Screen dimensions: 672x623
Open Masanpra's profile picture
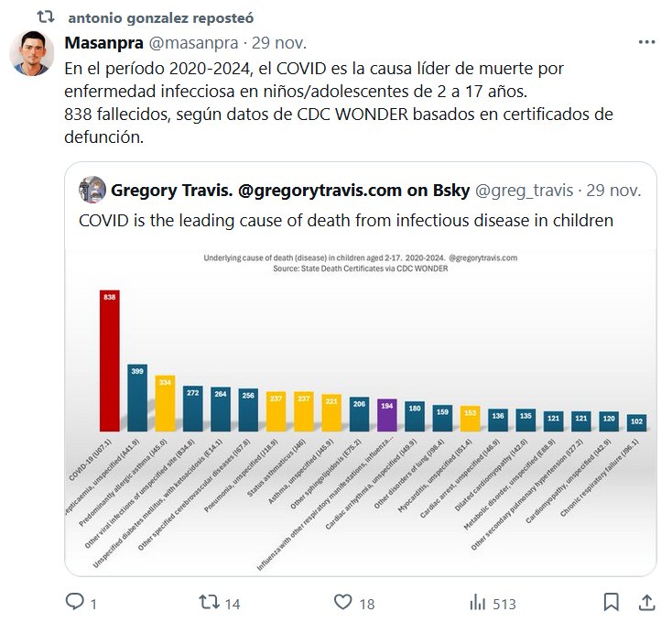(x=32, y=52)
